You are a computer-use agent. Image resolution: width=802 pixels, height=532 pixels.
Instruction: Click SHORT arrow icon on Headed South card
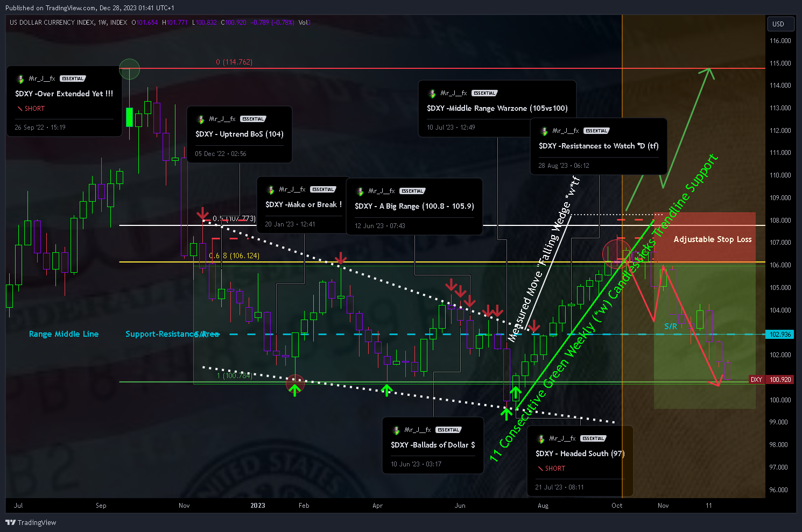click(x=540, y=469)
